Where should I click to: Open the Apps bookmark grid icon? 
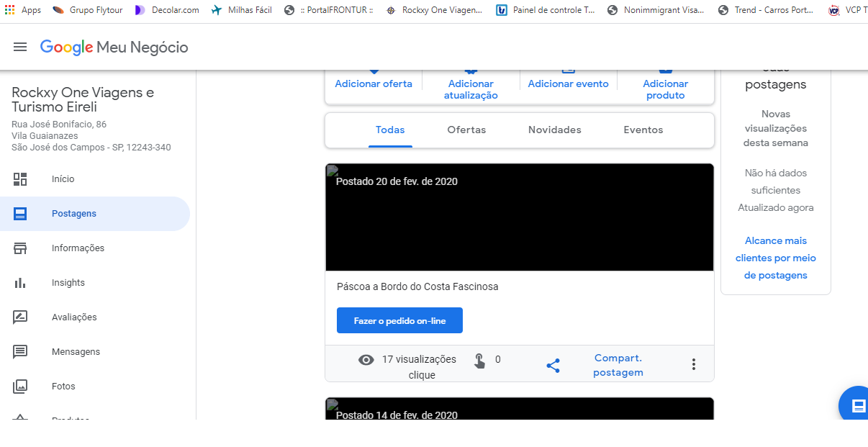click(9, 10)
